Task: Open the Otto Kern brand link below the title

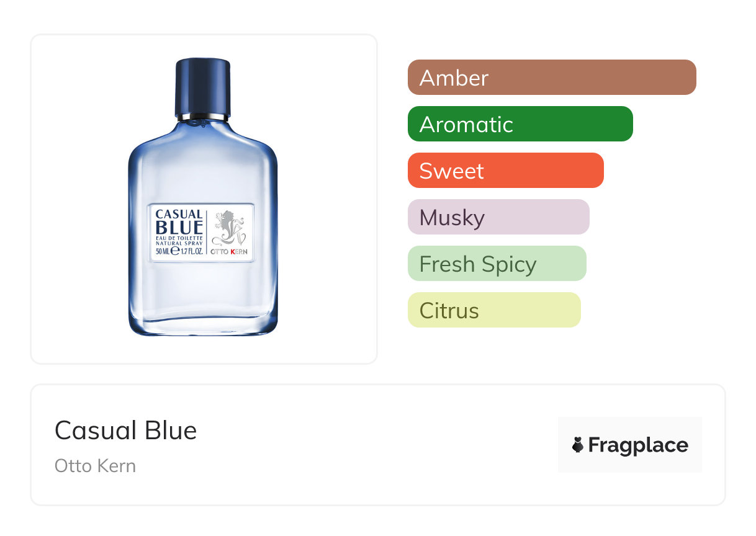Action: [95, 466]
